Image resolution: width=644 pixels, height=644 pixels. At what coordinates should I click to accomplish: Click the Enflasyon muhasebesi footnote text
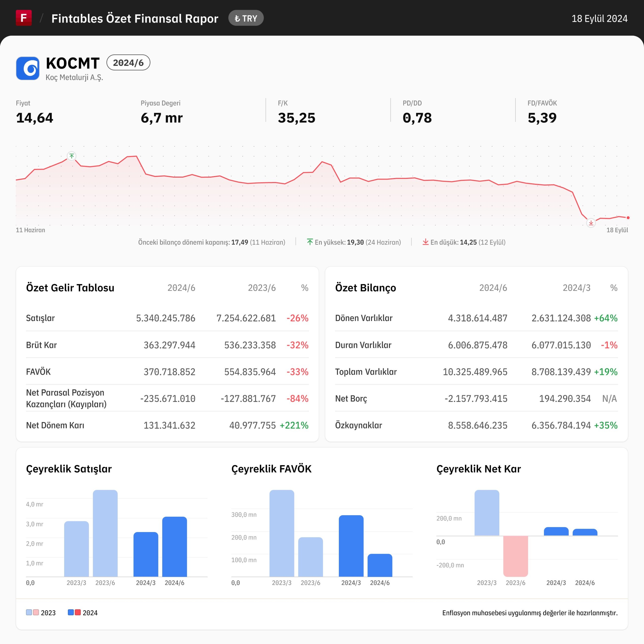(530, 613)
